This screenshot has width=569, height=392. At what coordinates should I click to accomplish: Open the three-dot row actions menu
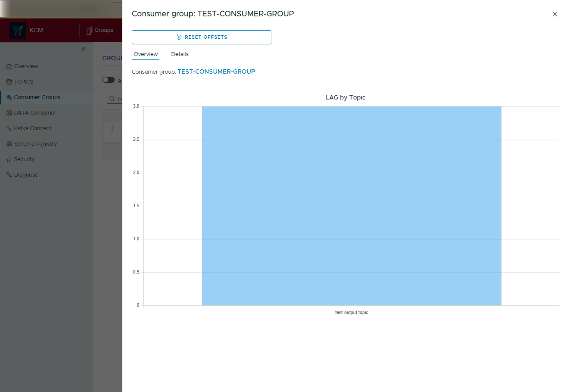click(112, 129)
